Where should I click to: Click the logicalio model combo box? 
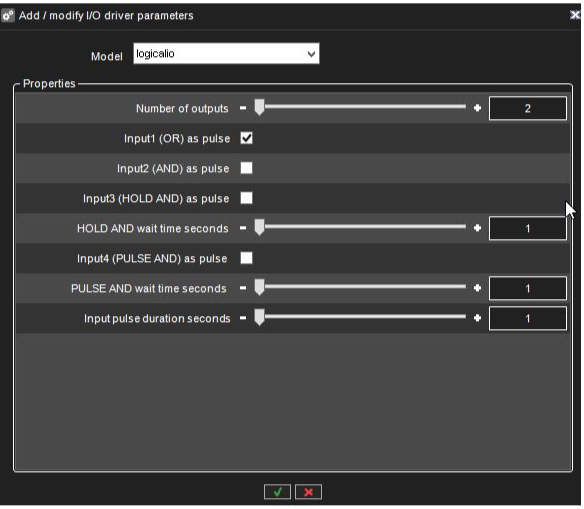[x=226, y=54]
